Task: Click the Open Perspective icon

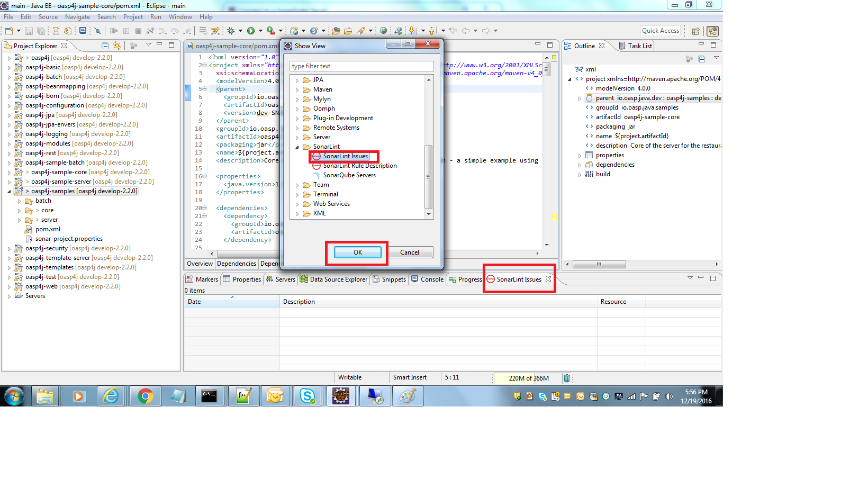Action: (696, 31)
